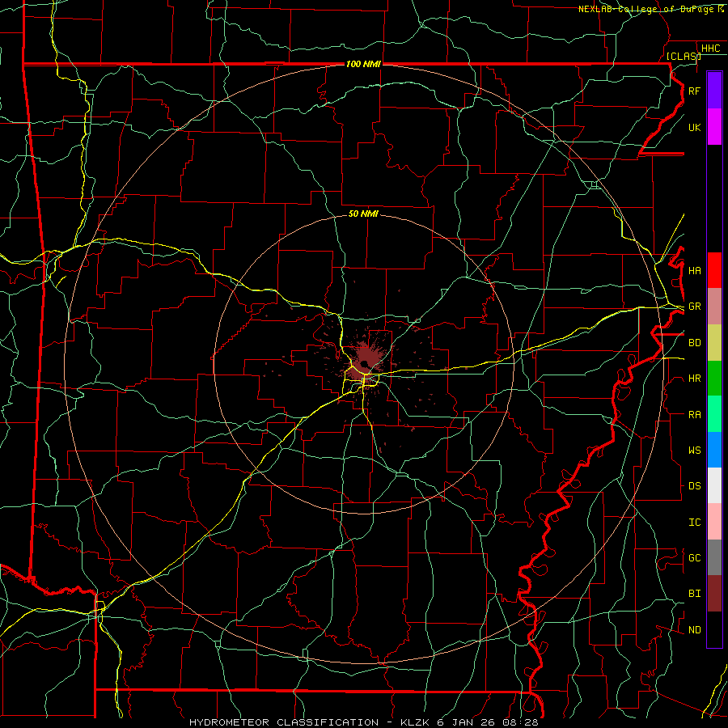Click the RF purple legend swatch
This screenshot has height=728, width=728.
coord(714,91)
